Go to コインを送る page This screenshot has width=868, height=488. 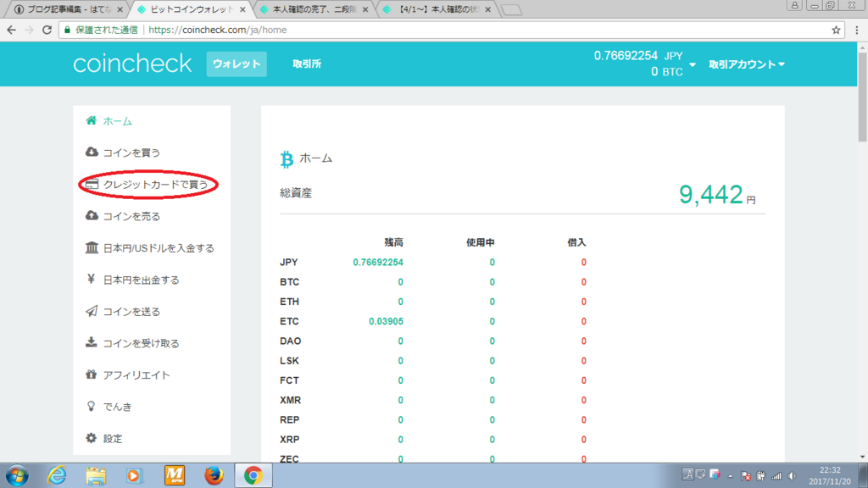point(131,312)
